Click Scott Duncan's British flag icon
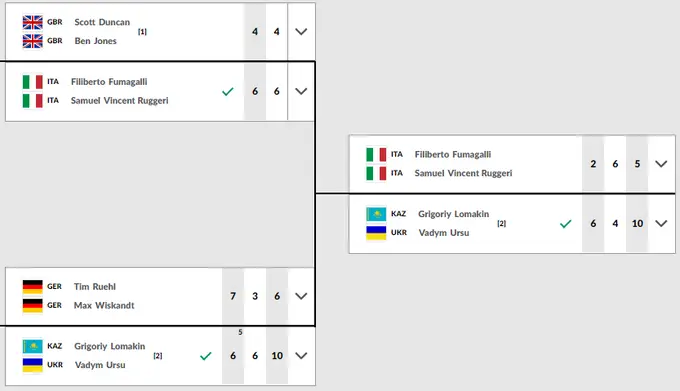 pyautogui.click(x=33, y=22)
